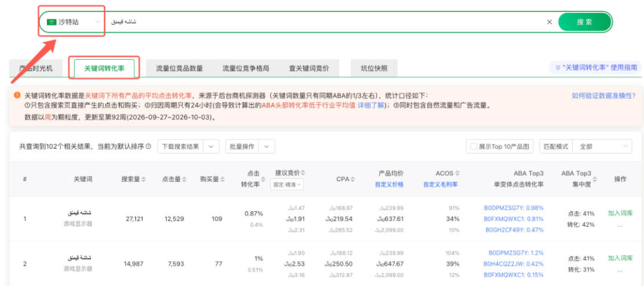Screen dimensions: 644x286
Task: Click the search volume value 14,987
Action: tap(134, 264)
